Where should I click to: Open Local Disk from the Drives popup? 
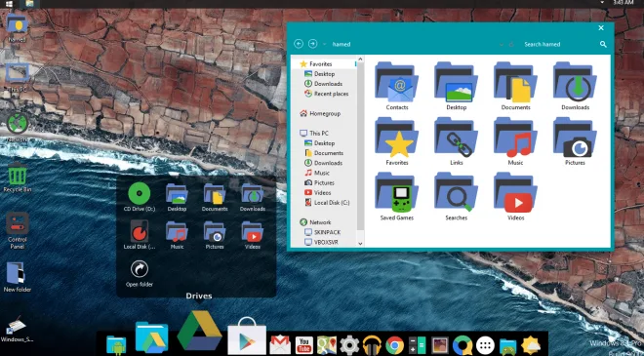(x=140, y=234)
